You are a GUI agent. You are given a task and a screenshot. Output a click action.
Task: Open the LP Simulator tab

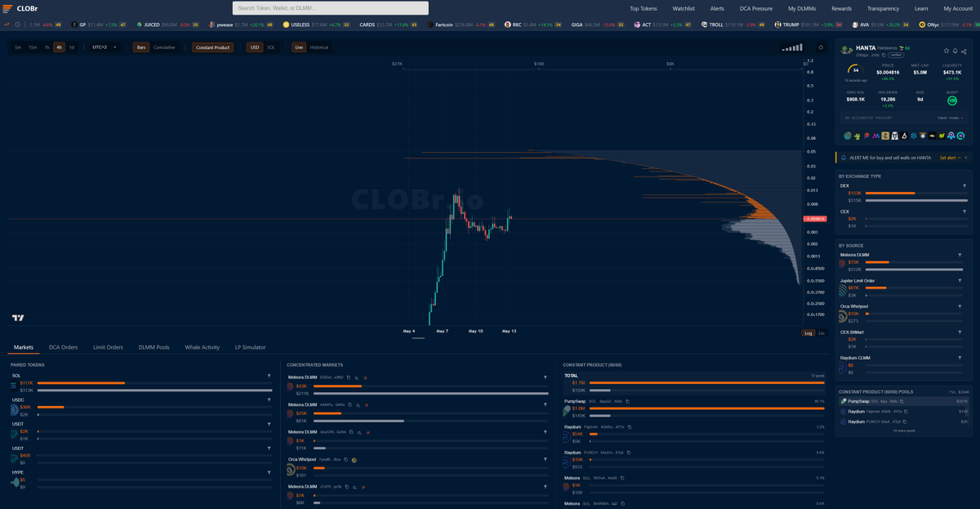(250, 347)
